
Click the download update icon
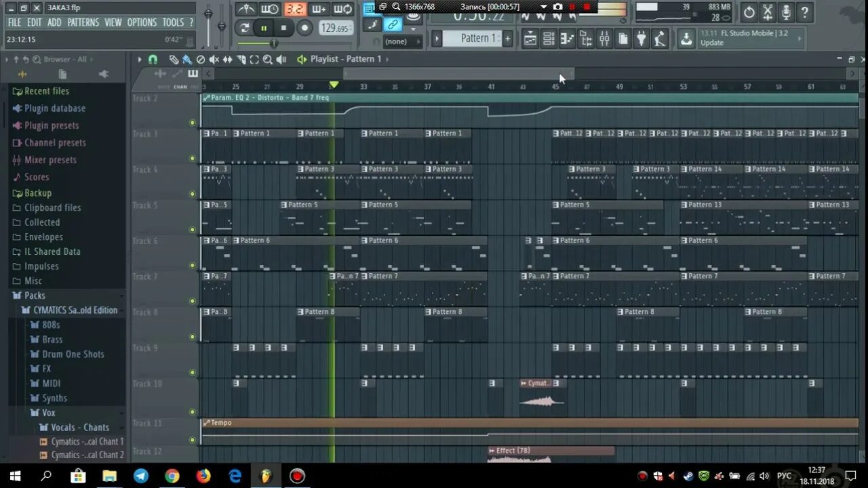[x=686, y=39]
